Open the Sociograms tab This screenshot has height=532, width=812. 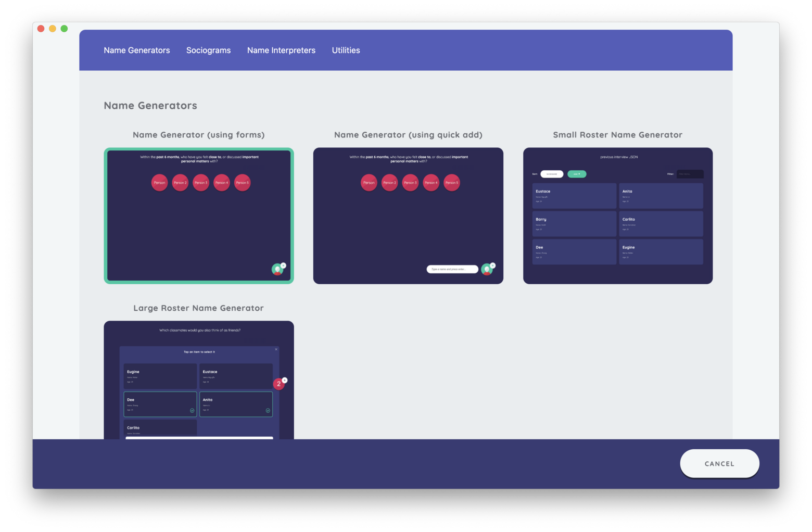(208, 50)
